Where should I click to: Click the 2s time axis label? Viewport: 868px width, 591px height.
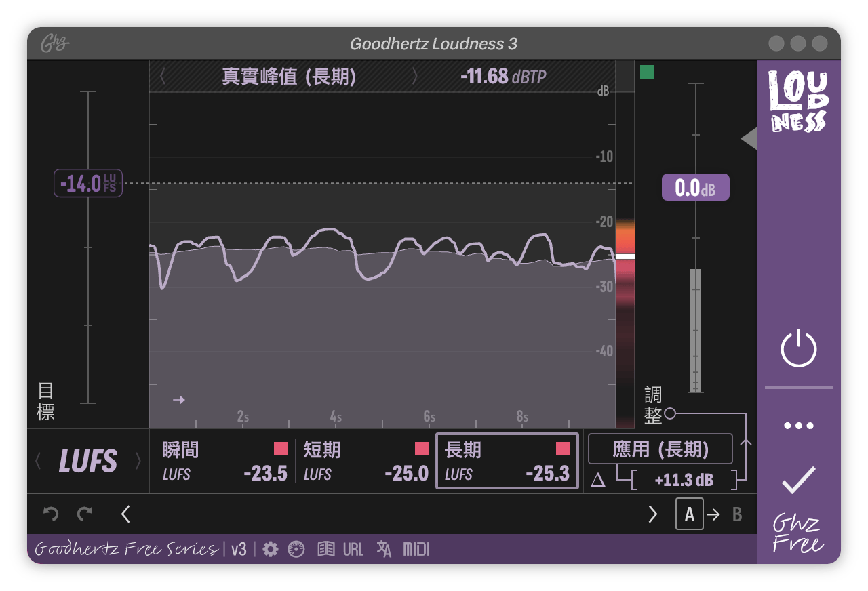(243, 417)
